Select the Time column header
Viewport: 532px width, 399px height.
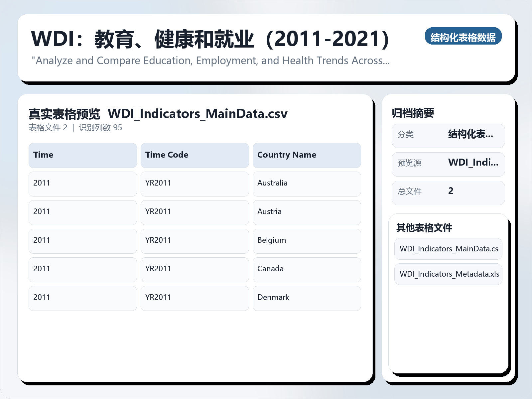[x=82, y=155]
